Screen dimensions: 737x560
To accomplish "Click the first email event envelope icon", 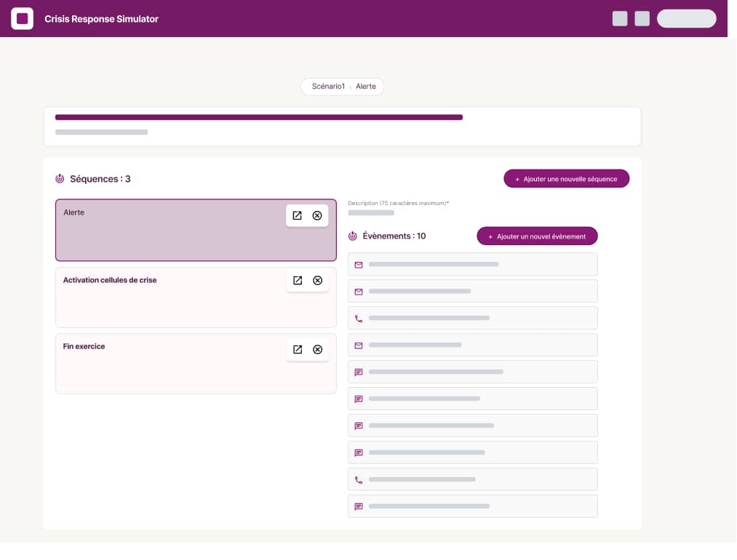I will coord(358,265).
